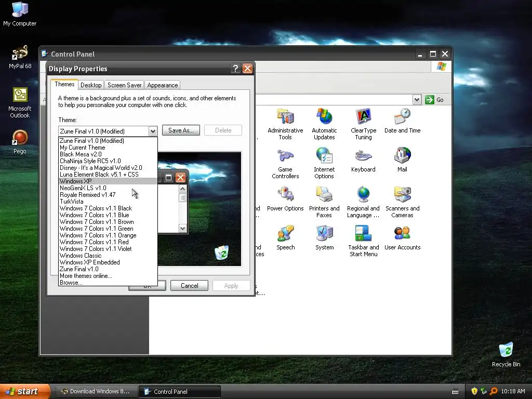Screen dimensions: 532x399
Task: Click the security shield tray icon
Action: pos(474,391)
